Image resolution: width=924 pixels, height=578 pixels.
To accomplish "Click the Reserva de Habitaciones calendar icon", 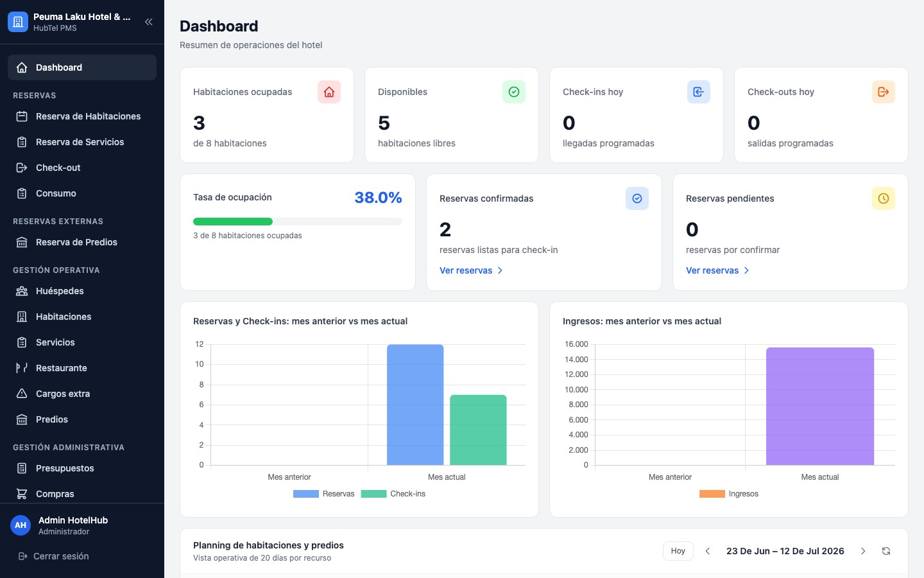I will [x=22, y=116].
